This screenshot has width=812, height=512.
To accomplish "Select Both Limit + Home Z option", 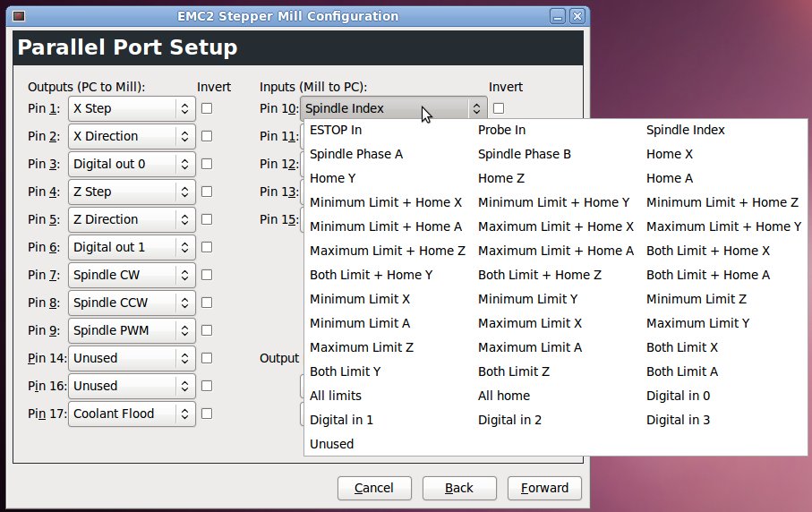I will tap(539, 275).
